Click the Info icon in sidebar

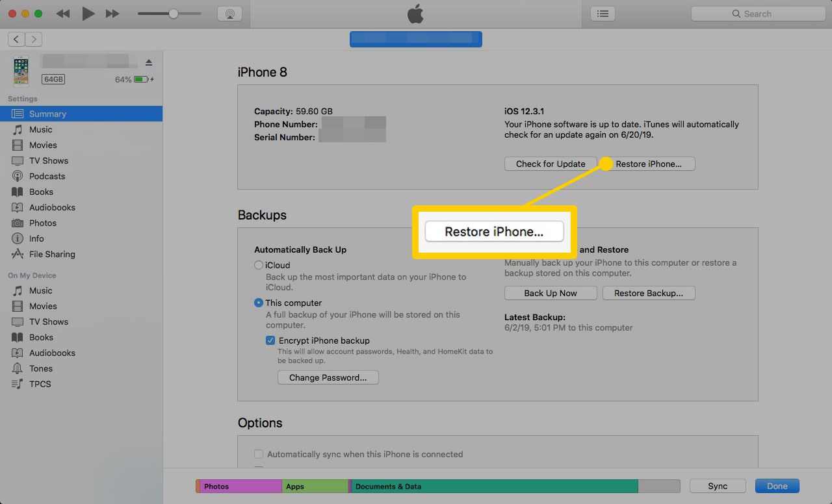click(x=18, y=238)
